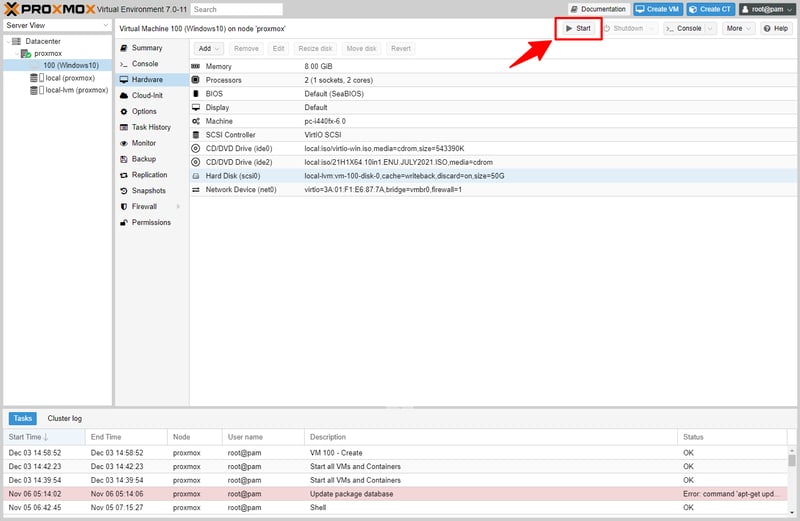The height and width of the screenshot is (521, 800).
Task: Click the Create CT button
Action: tap(709, 9)
